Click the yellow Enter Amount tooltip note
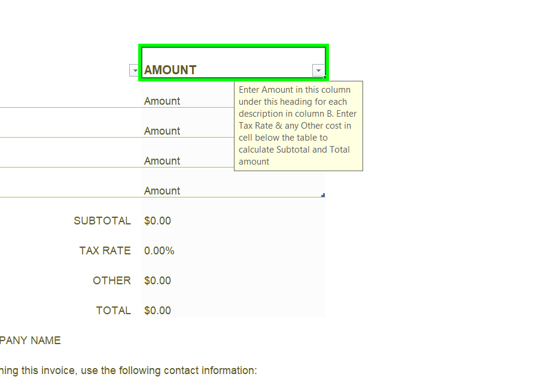The height and width of the screenshot is (392, 533). 298,126
